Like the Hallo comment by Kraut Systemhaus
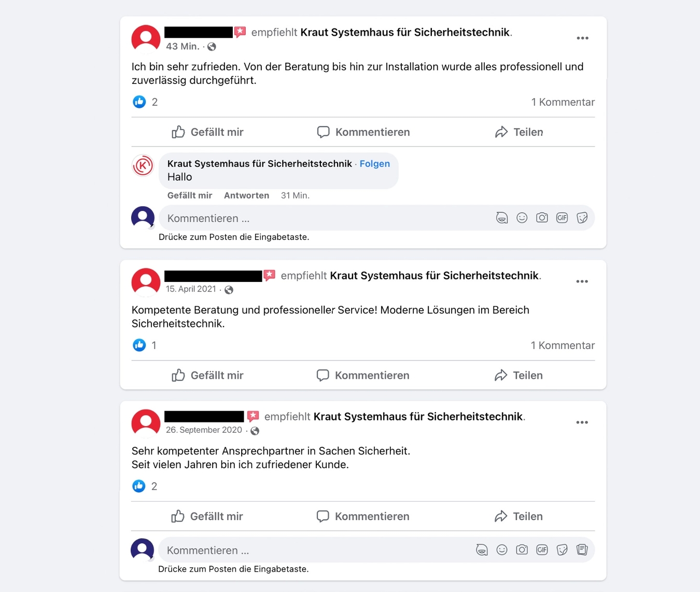Screen dimensions: 700x592 (190, 195)
